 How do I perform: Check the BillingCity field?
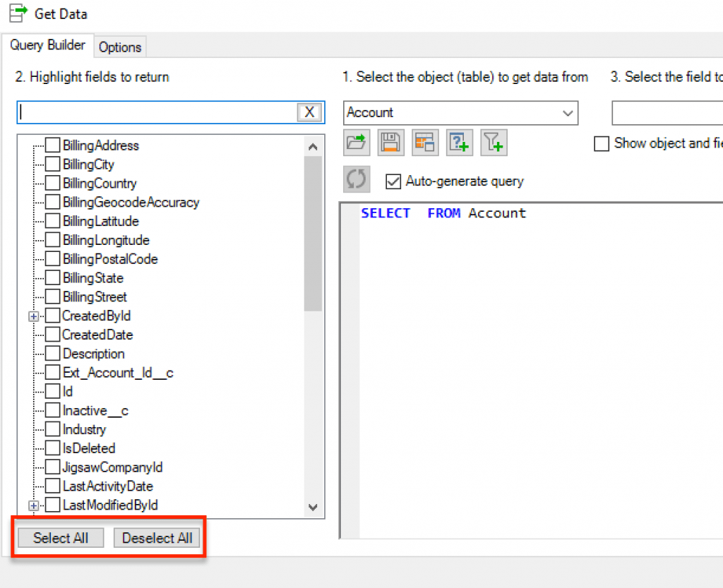(52, 164)
